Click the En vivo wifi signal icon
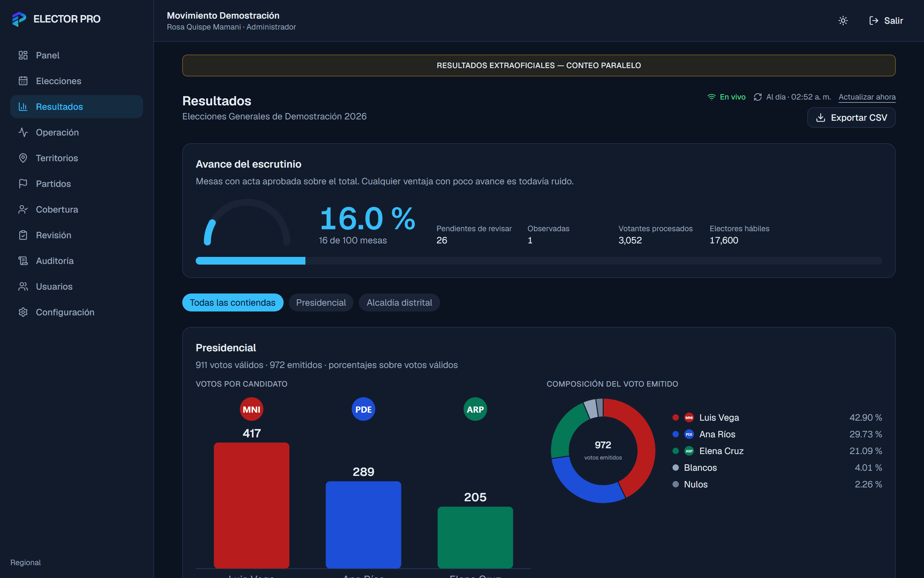The image size is (924, 578). click(x=711, y=97)
